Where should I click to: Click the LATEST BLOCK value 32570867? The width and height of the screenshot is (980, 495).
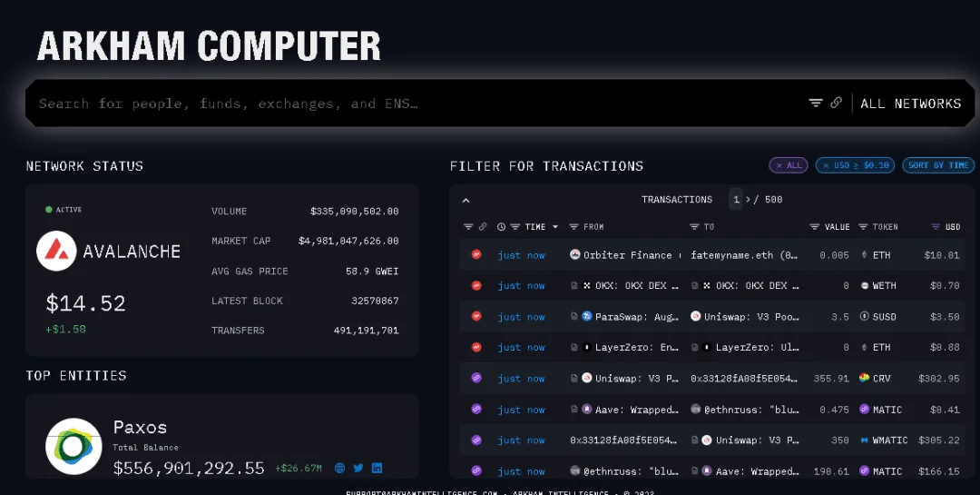[x=375, y=301]
